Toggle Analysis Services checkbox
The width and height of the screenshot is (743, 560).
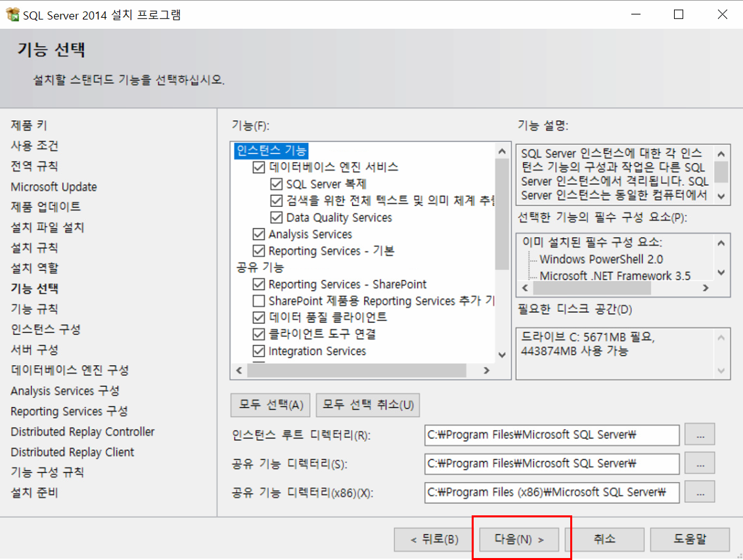coord(259,234)
